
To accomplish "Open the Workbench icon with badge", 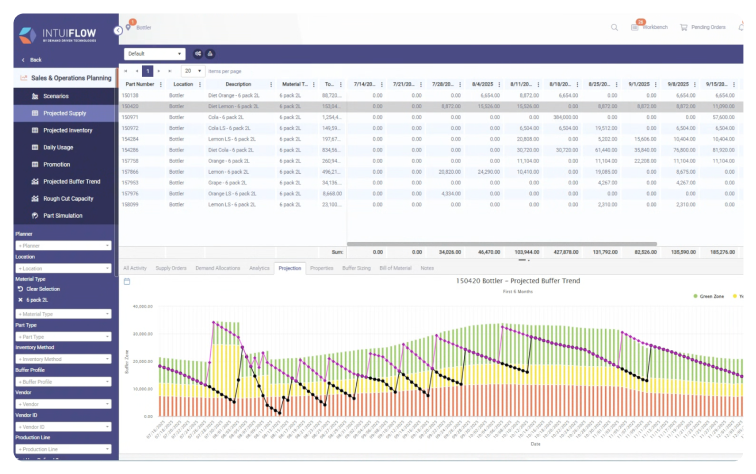I will click(x=635, y=27).
